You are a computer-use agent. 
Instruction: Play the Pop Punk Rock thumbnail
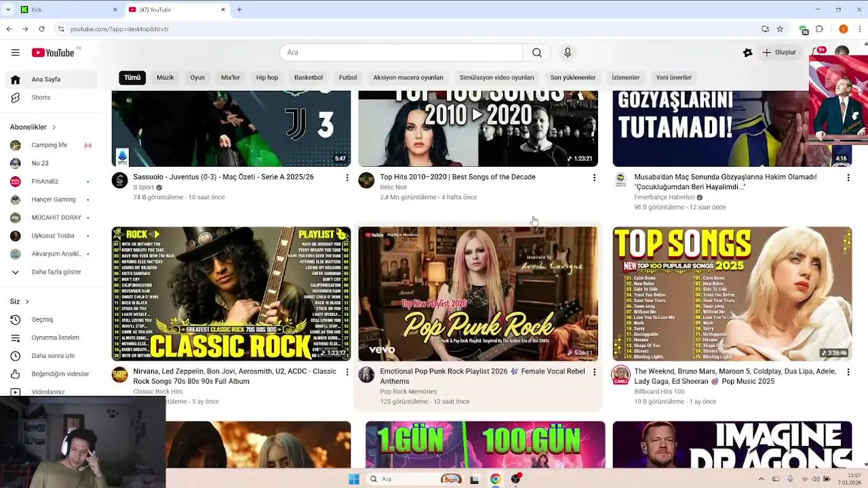[x=478, y=293]
